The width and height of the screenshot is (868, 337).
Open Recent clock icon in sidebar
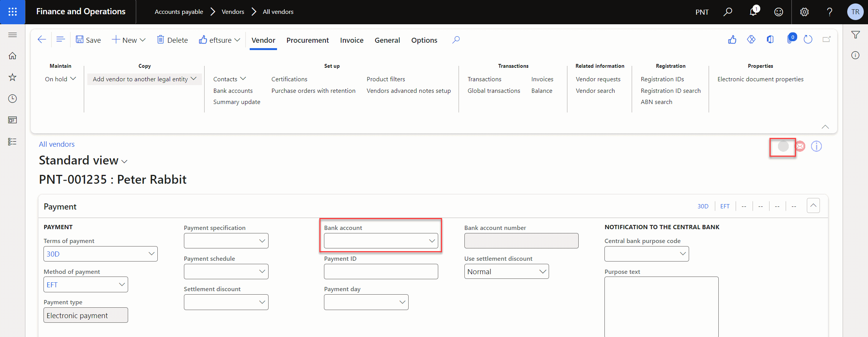click(x=12, y=99)
